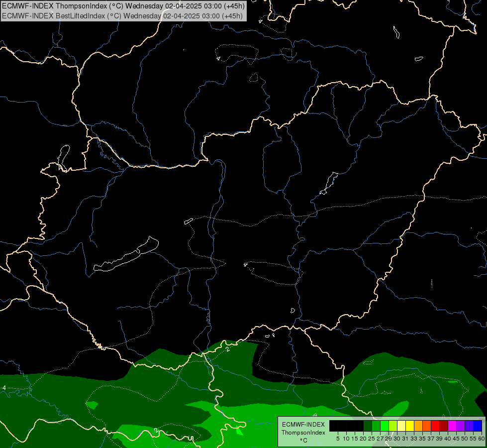Click the purple legend swatch
The image size is (487, 448).
[461, 426]
